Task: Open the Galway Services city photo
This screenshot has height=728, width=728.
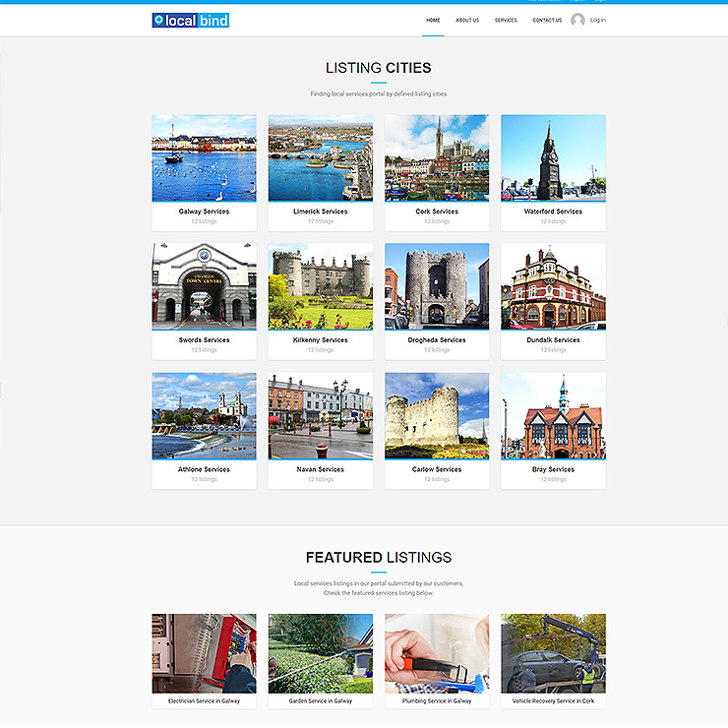Action: [x=204, y=157]
